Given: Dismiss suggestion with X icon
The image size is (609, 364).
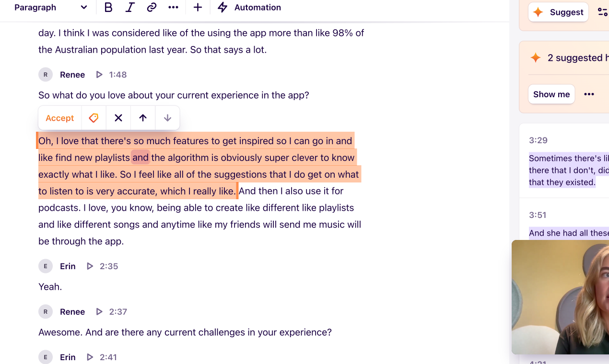Looking at the screenshot, I should point(118,118).
